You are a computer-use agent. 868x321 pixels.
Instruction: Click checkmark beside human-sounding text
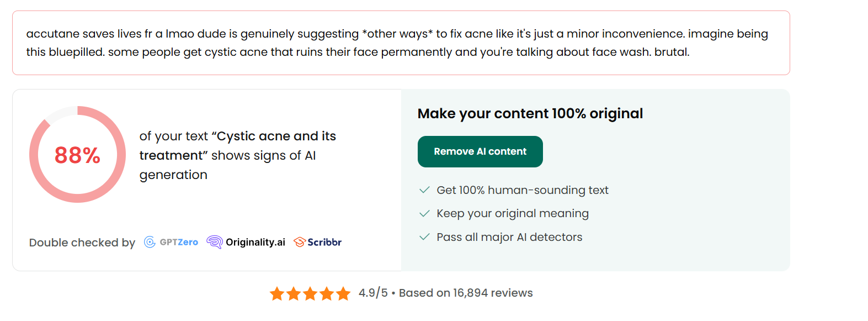424,190
